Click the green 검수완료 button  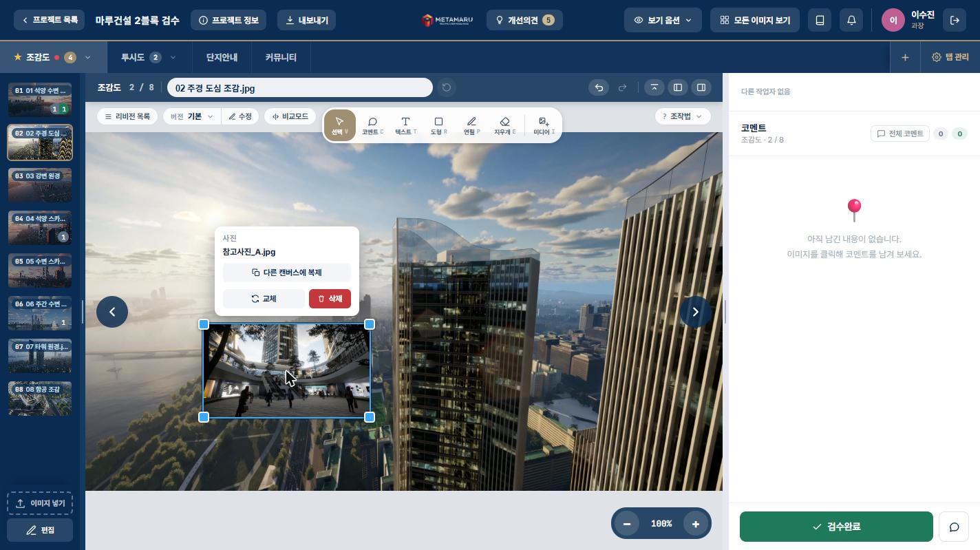pyautogui.click(x=836, y=527)
